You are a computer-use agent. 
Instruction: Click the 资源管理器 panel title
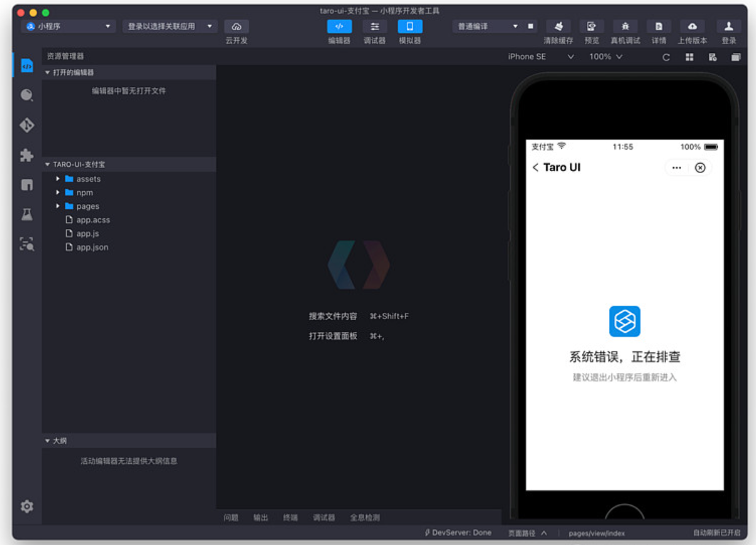point(65,56)
